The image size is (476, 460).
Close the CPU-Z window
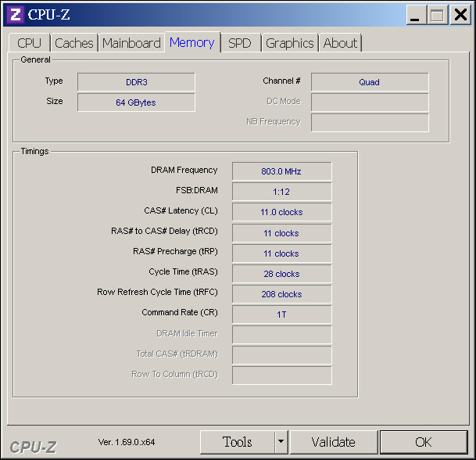pyautogui.click(x=460, y=14)
